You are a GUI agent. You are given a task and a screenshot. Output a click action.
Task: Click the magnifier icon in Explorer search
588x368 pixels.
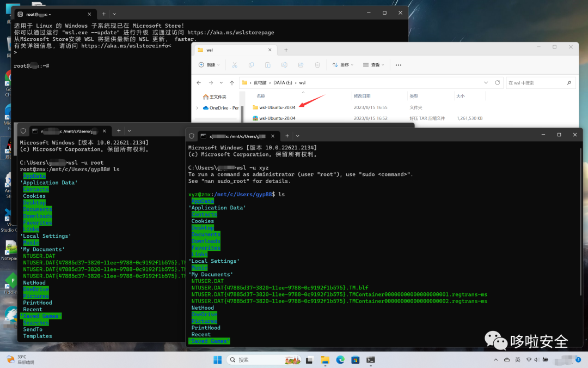pyautogui.click(x=569, y=83)
